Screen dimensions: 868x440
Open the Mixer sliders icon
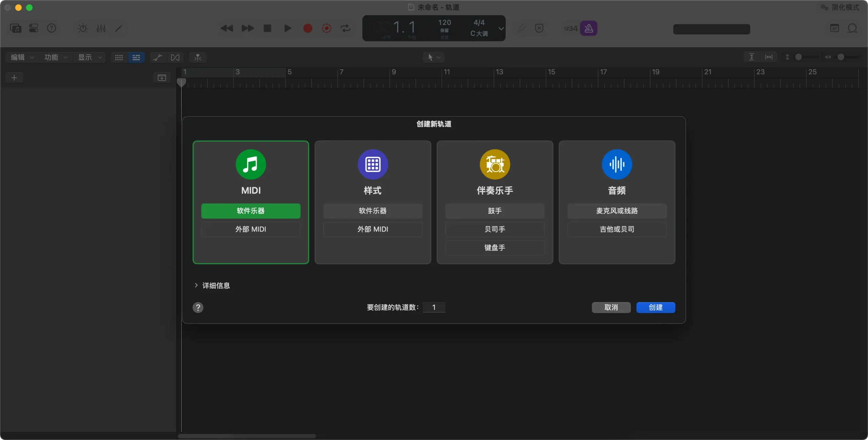click(x=101, y=28)
